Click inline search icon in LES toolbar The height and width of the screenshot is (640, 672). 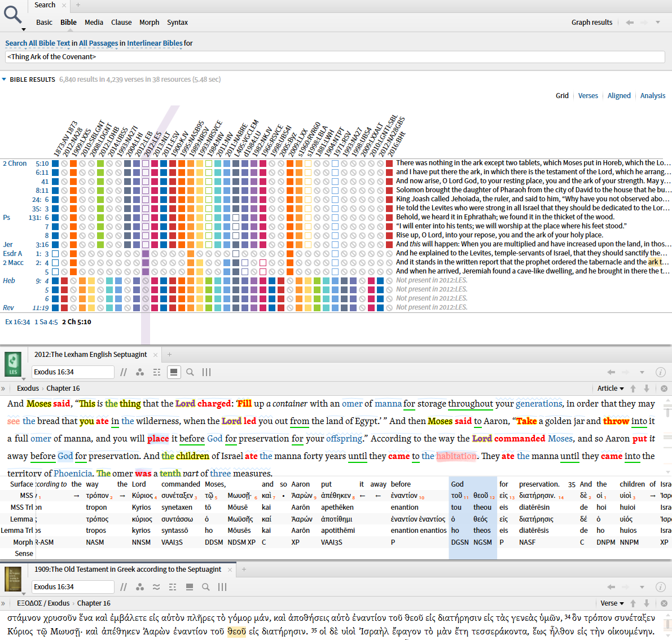190,372
